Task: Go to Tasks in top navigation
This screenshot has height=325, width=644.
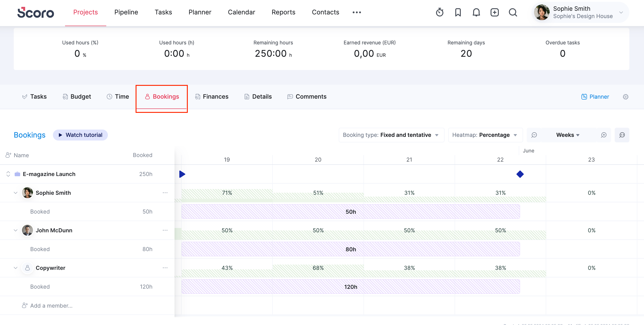Action: coord(163,12)
